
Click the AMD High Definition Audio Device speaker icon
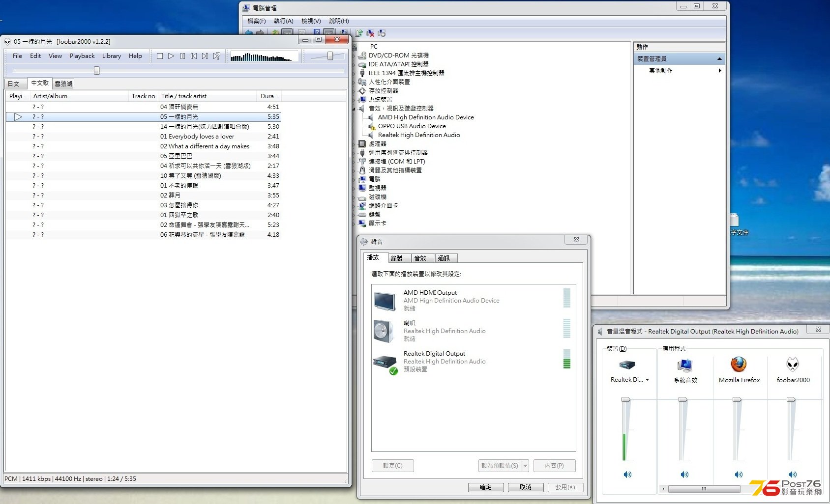(372, 117)
